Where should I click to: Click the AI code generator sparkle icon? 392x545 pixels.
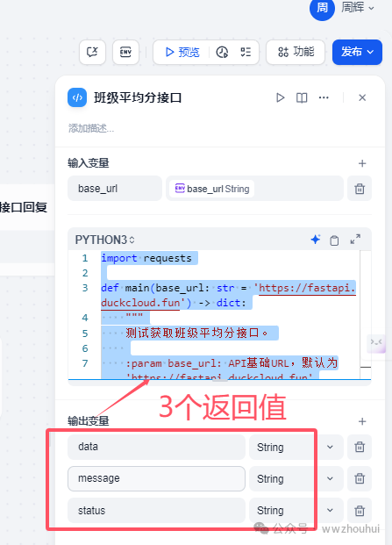[316, 240]
